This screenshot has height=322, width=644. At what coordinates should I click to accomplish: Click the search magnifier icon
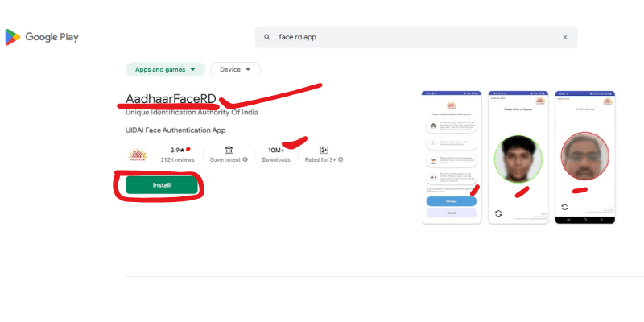(267, 37)
